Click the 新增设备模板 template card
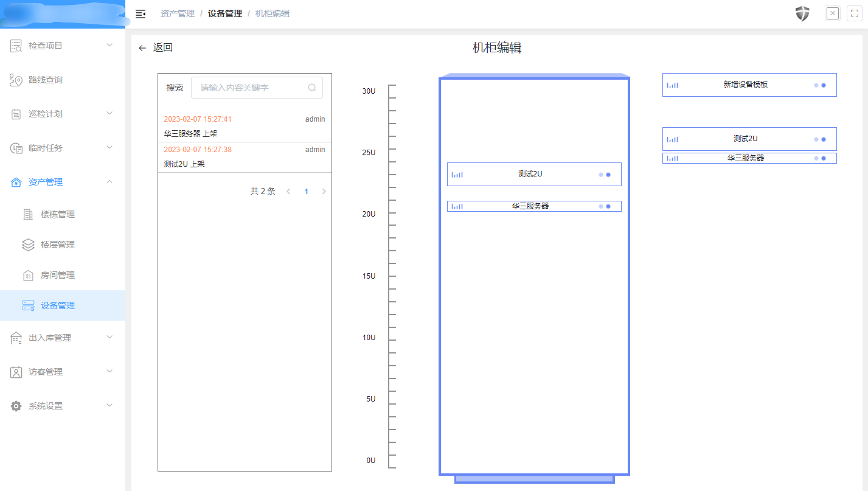The image size is (868, 491). pos(749,85)
